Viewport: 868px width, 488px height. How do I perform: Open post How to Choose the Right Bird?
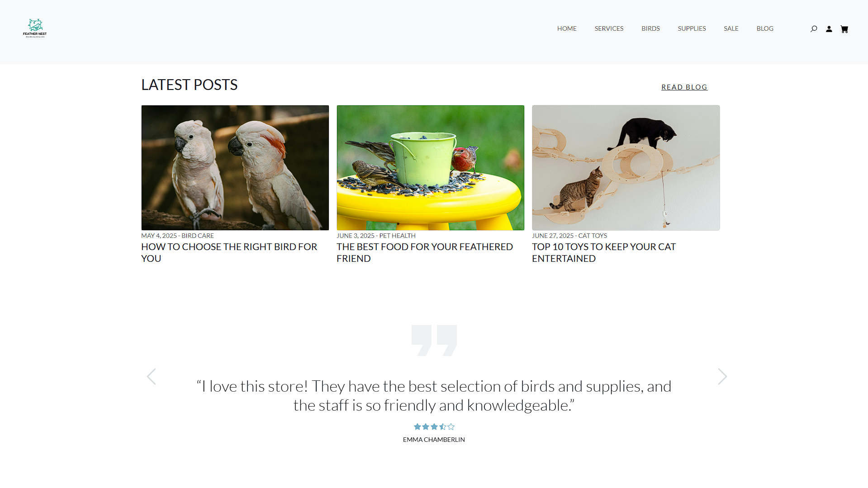coord(229,252)
